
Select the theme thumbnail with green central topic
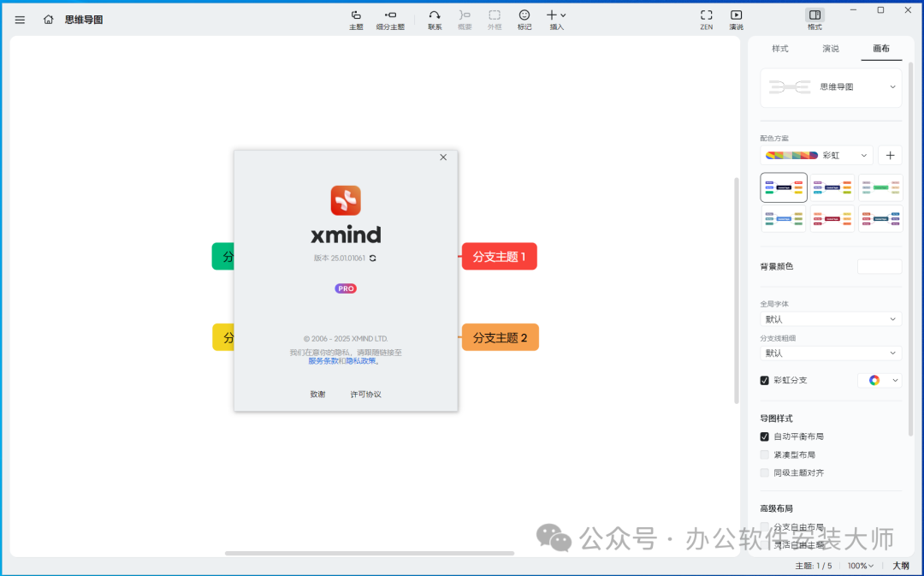pos(880,187)
